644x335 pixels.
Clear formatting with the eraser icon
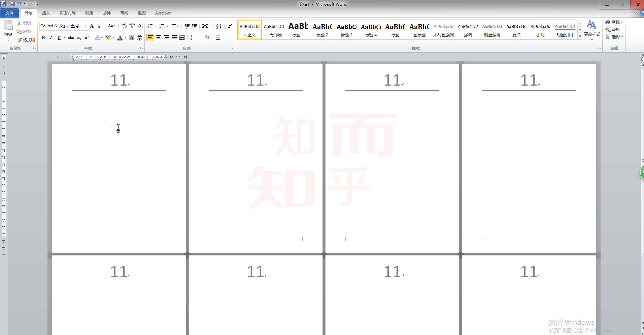[x=124, y=26]
